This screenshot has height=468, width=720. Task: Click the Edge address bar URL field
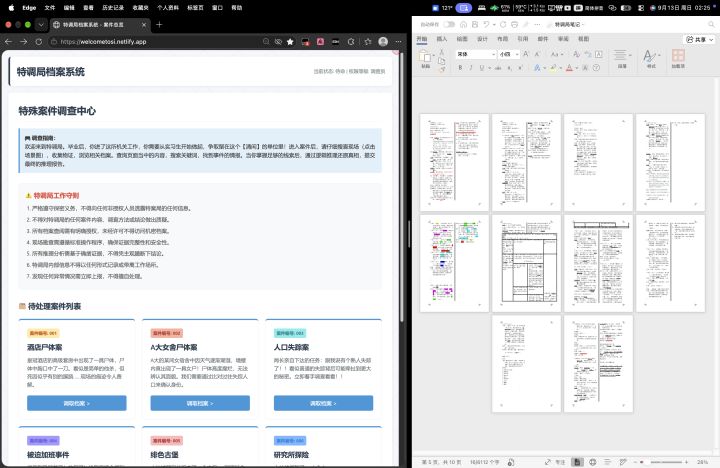tap(156, 42)
